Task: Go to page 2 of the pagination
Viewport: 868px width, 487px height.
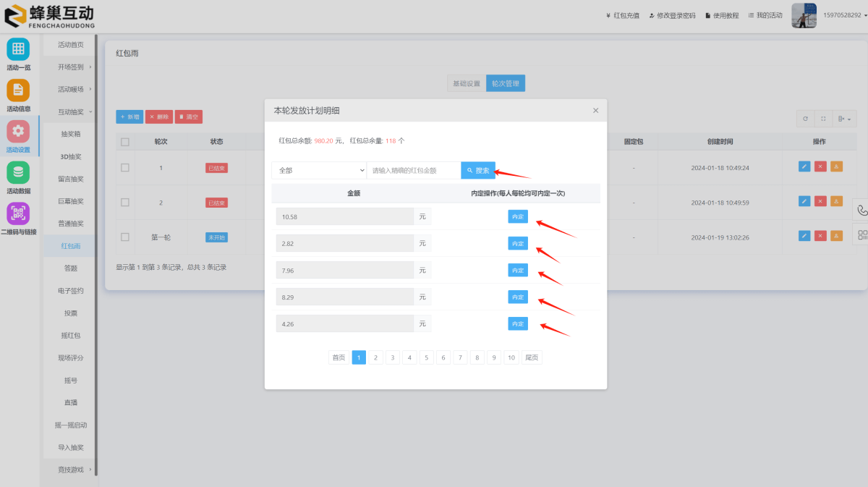Action: 376,357
